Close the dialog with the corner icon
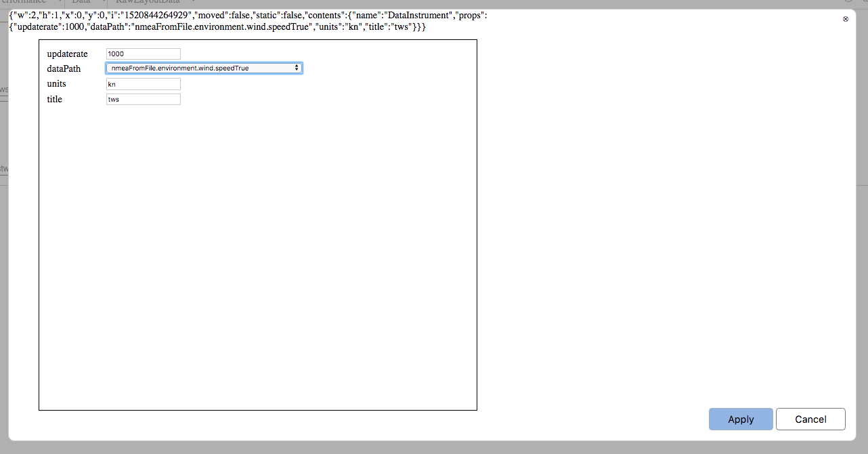Screen dimensions: 868x454 pyautogui.click(x=846, y=19)
